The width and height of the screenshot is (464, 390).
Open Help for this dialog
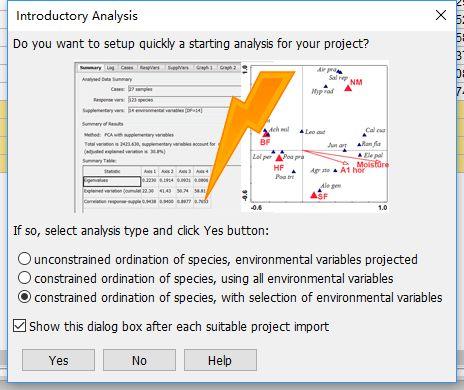coord(220,360)
